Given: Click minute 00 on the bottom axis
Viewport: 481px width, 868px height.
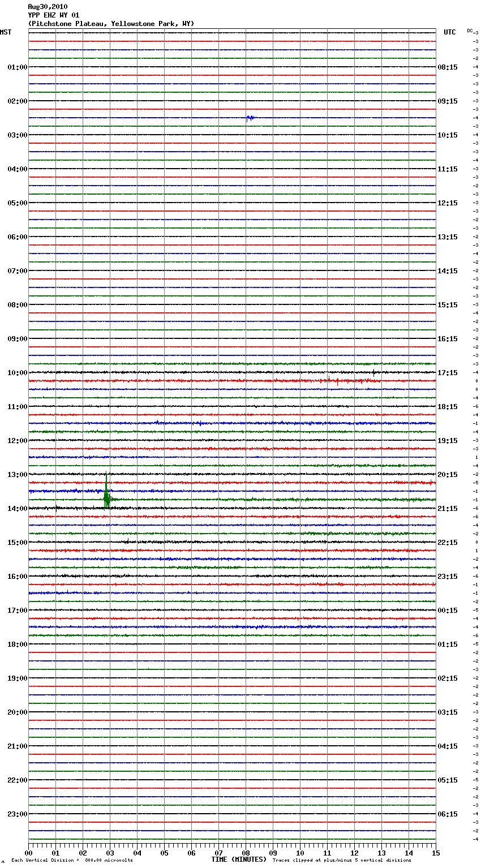Looking at the screenshot, I should click(x=28, y=853).
